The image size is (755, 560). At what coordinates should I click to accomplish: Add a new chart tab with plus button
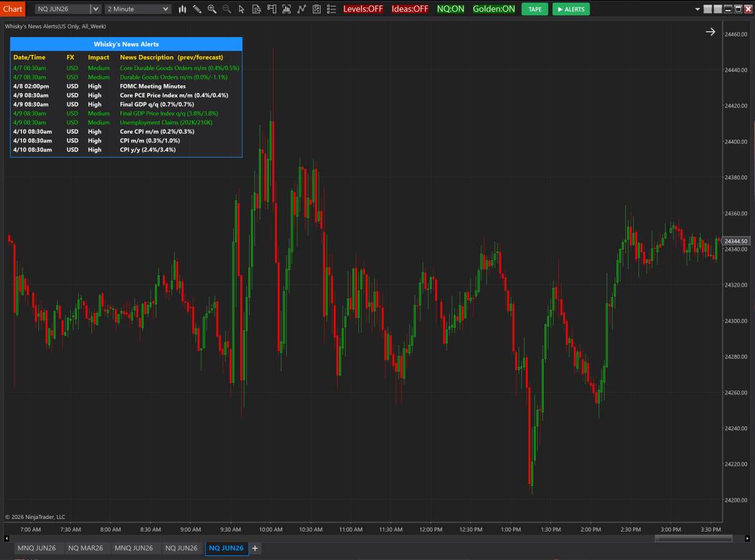[255, 548]
